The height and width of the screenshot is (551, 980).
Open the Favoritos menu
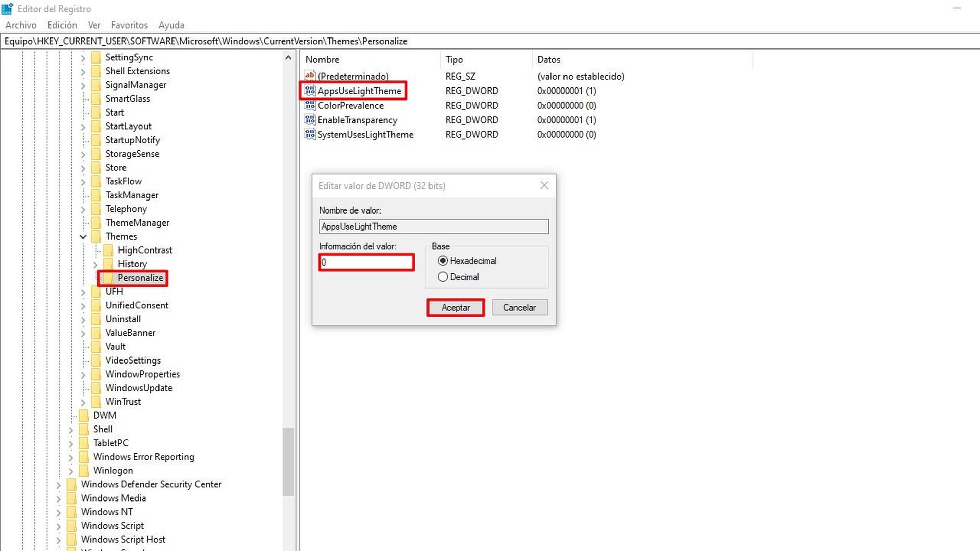[129, 25]
